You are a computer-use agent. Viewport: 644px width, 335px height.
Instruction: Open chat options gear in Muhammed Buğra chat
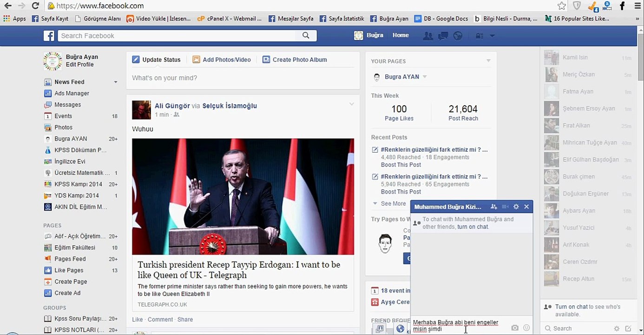(516, 207)
